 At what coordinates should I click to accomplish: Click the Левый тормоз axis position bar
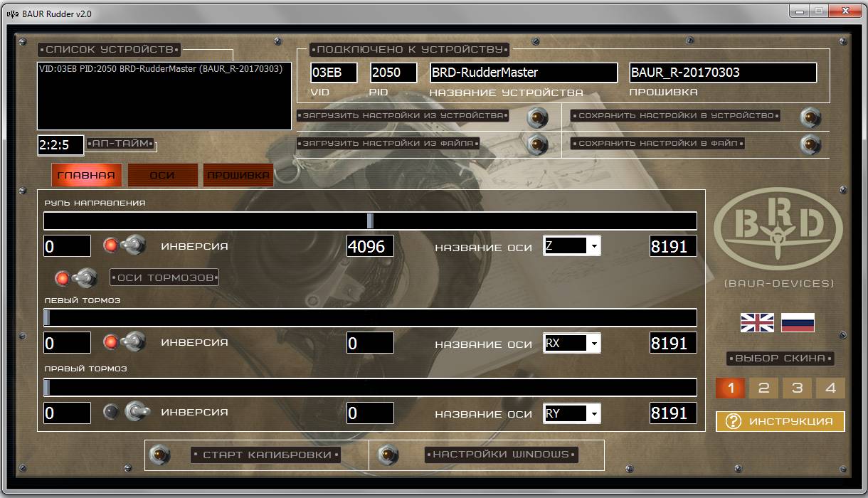pos(370,317)
